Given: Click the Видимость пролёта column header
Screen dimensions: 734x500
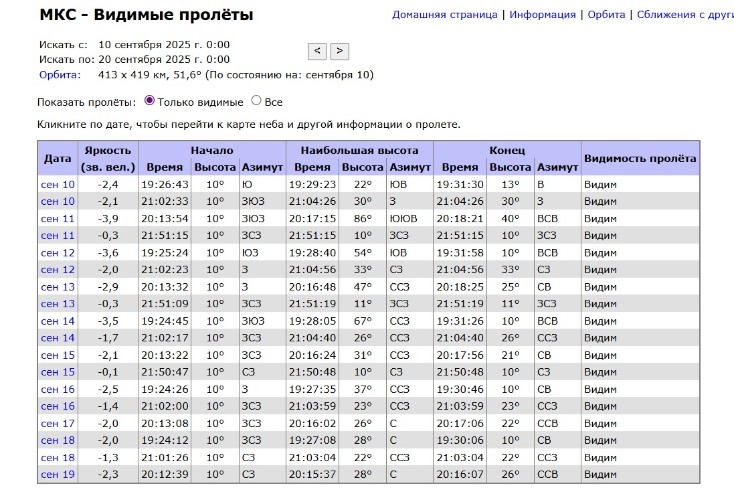Looking at the screenshot, I should [640, 158].
